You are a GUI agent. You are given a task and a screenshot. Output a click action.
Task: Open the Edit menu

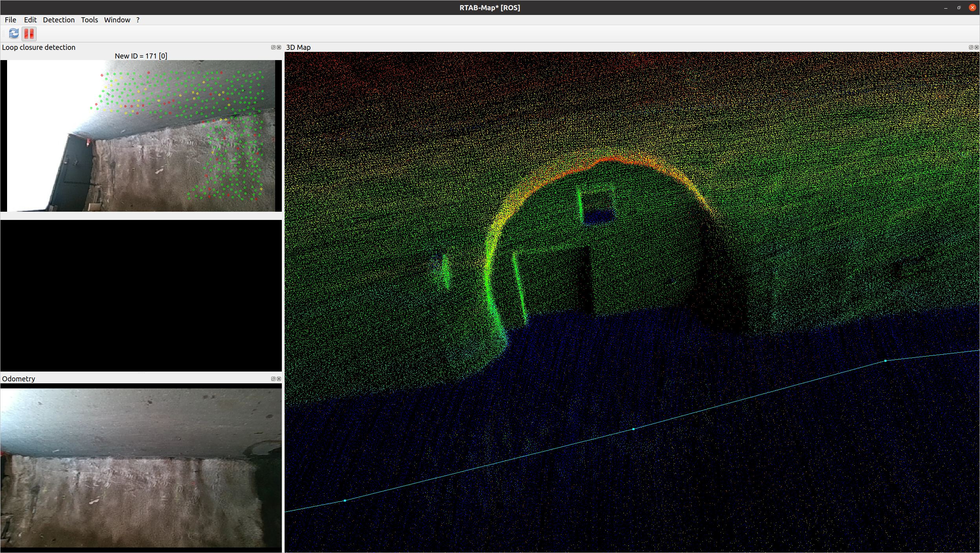[30, 20]
